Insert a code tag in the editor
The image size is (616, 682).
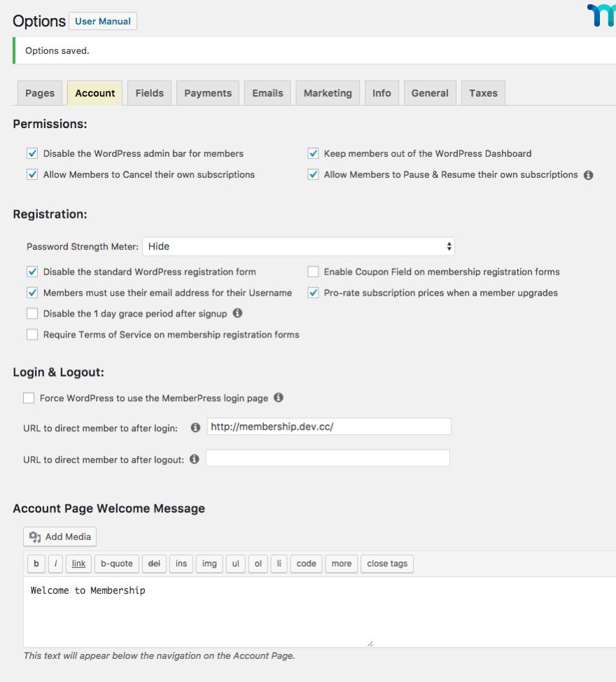click(x=306, y=564)
